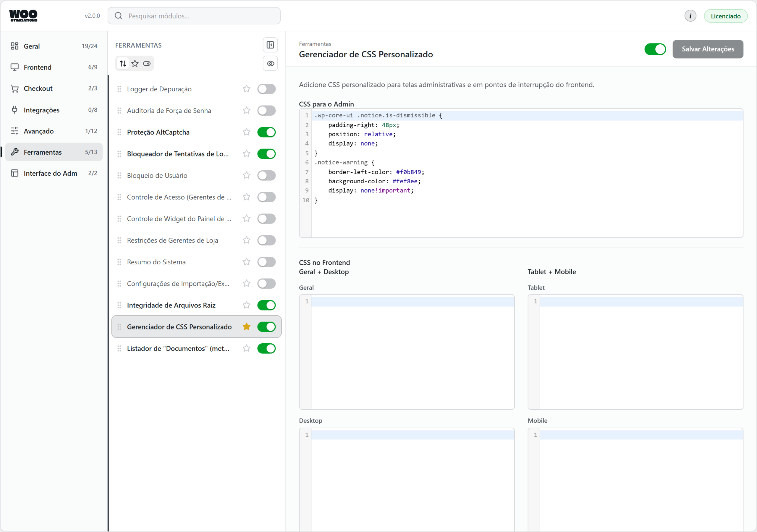Click into the CSS para o Admin editor
The image size is (757, 532).
click(521, 173)
